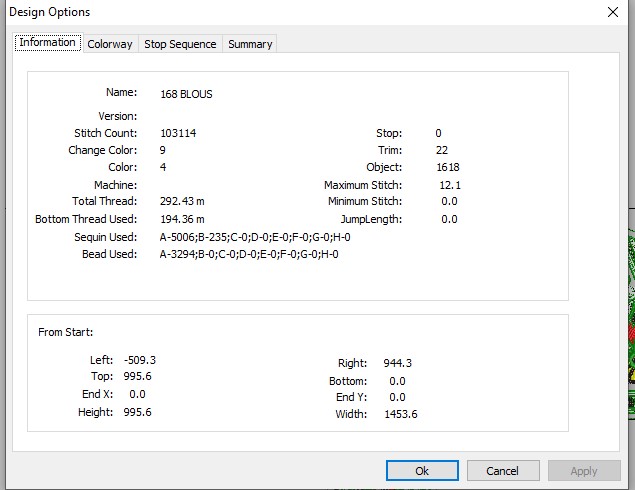Click the greyed-out Apply button

click(x=584, y=471)
